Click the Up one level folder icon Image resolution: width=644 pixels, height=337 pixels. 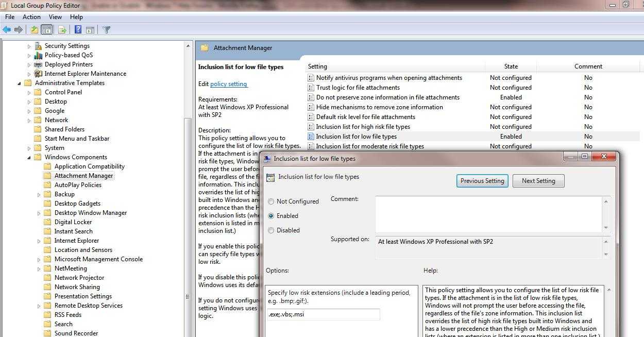coord(34,30)
